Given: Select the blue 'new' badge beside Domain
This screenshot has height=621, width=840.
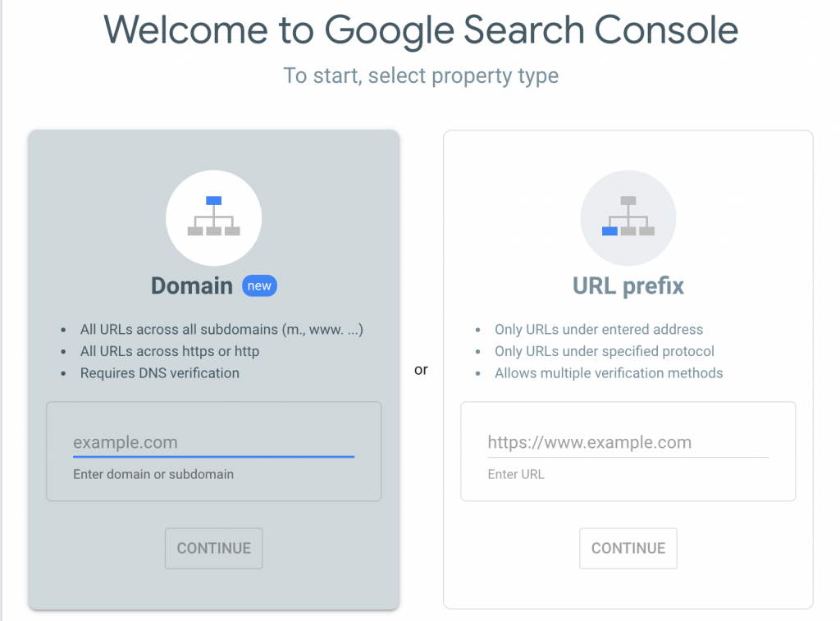Looking at the screenshot, I should (x=259, y=285).
